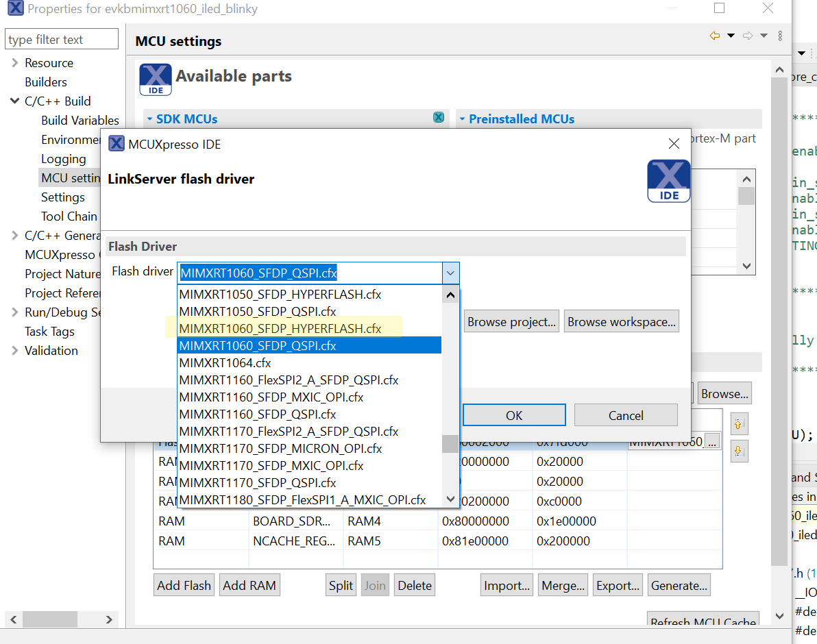Expand the Resource tree node
This screenshot has width=817, height=644.
click(14, 63)
